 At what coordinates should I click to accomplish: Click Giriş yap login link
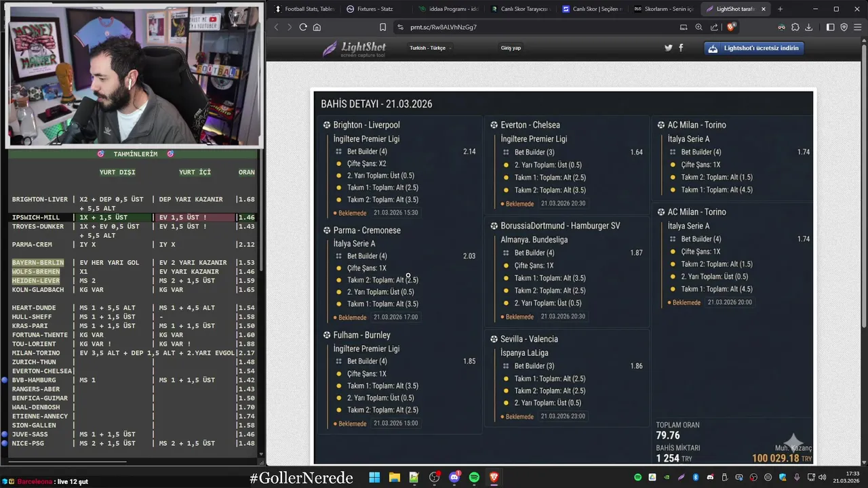pyautogui.click(x=511, y=48)
